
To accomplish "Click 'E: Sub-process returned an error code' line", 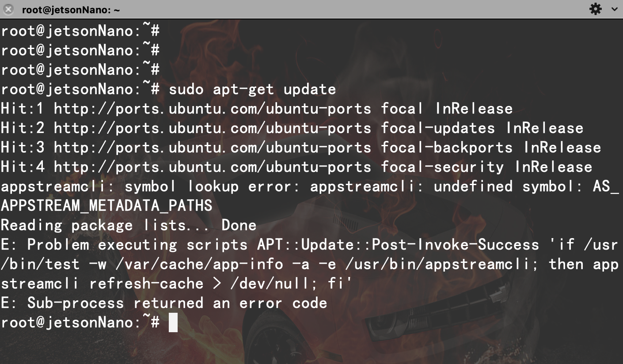I will pos(164,303).
